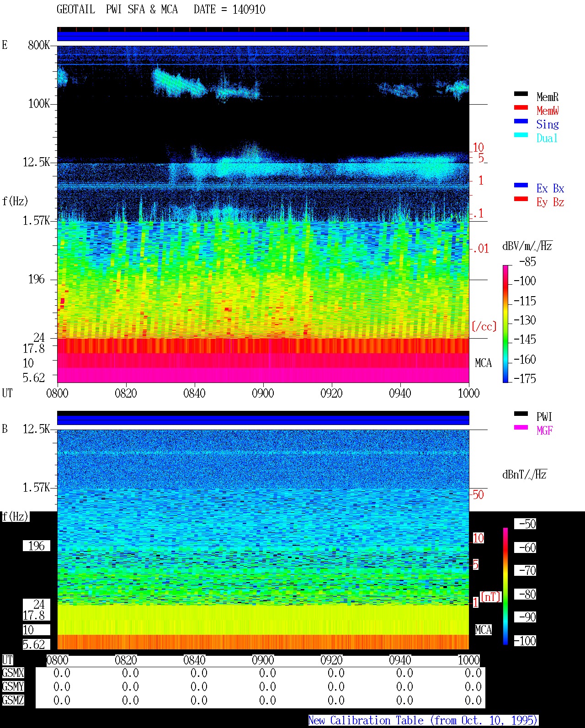Click the red [/cc] density unit label
Image resolution: width=585 pixels, height=728 pixels.
(484, 326)
